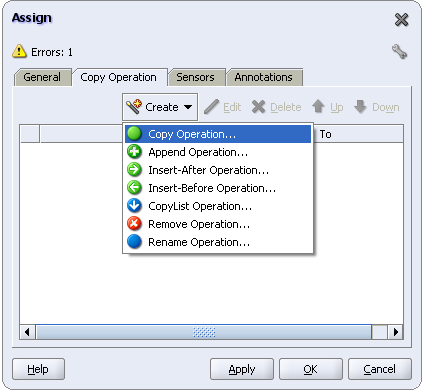Click the Help button
This screenshot has width=423, height=390.
tap(38, 369)
